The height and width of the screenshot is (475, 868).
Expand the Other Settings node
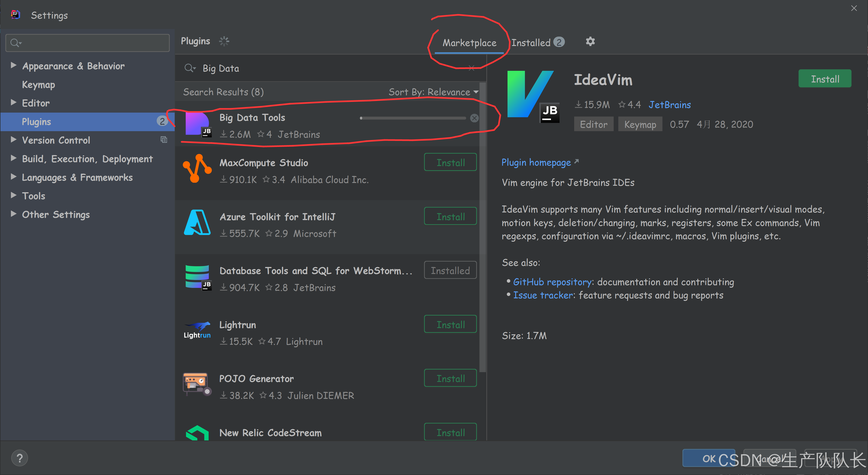13,214
